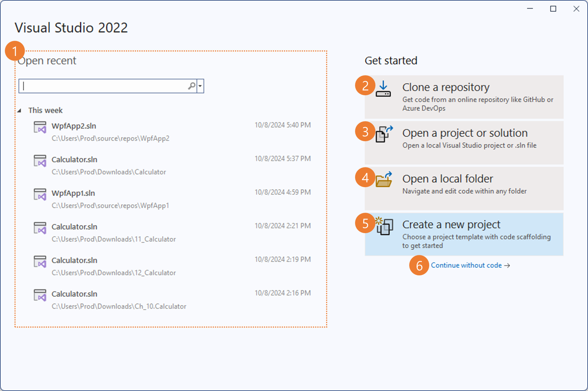588x391 pixels.
Task: Click the timestamp 10/8/2024 2:21 PM
Action: [283, 226]
